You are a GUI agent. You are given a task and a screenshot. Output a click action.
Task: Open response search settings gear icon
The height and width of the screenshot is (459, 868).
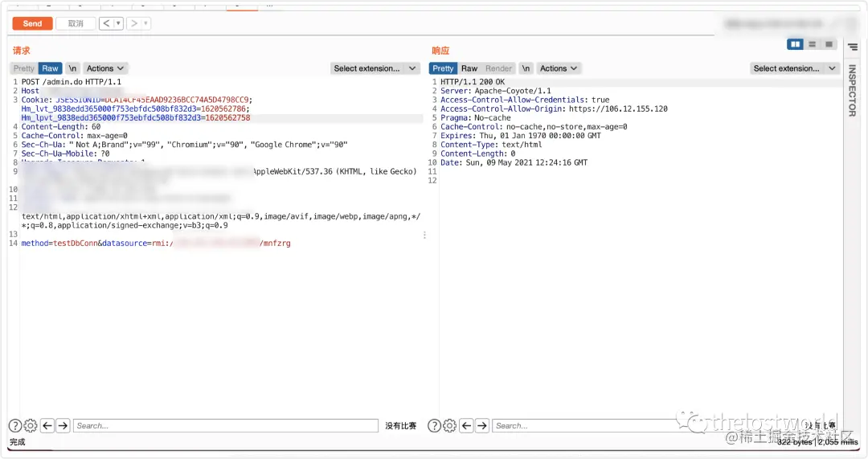point(450,426)
